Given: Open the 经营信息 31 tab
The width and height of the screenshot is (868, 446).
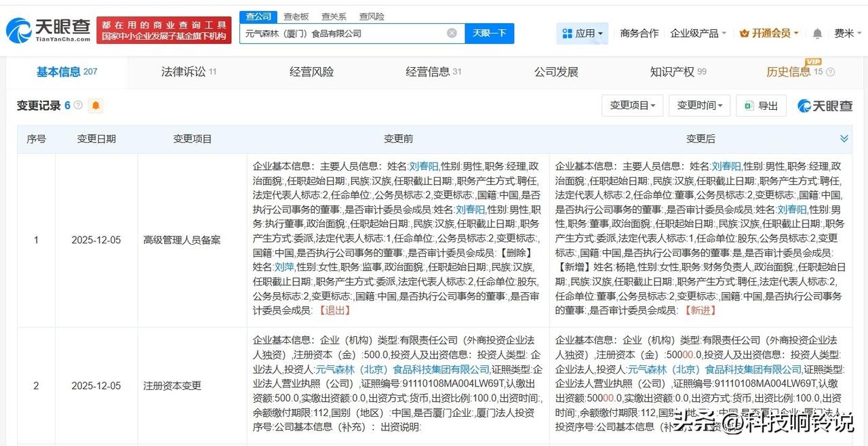Looking at the screenshot, I should point(433,72).
